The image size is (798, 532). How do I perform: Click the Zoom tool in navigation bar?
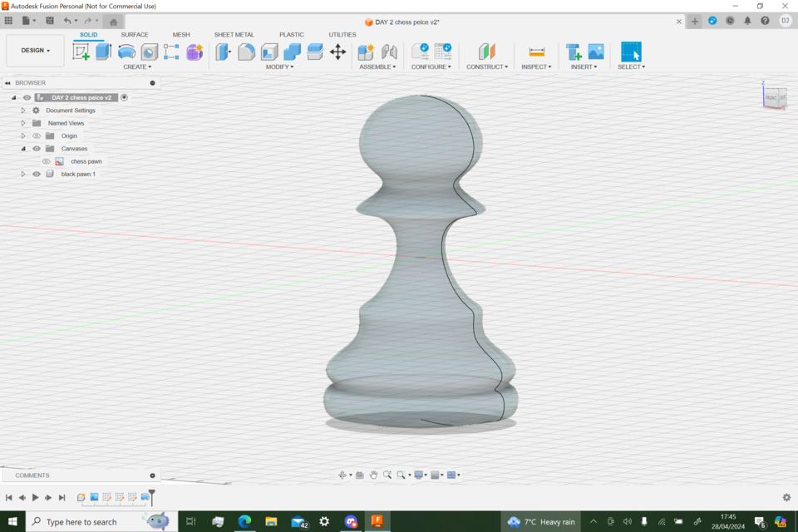[x=387, y=474]
